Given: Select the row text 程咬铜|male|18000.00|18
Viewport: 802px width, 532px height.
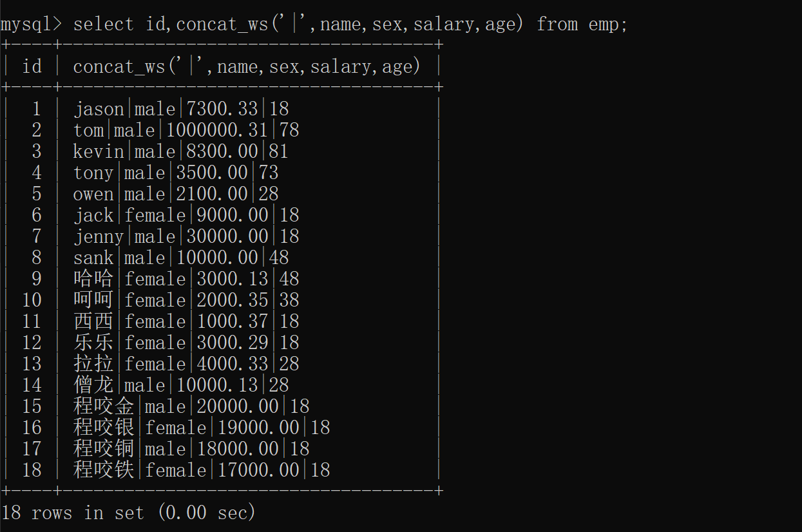Looking at the screenshot, I should tap(191, 449).
